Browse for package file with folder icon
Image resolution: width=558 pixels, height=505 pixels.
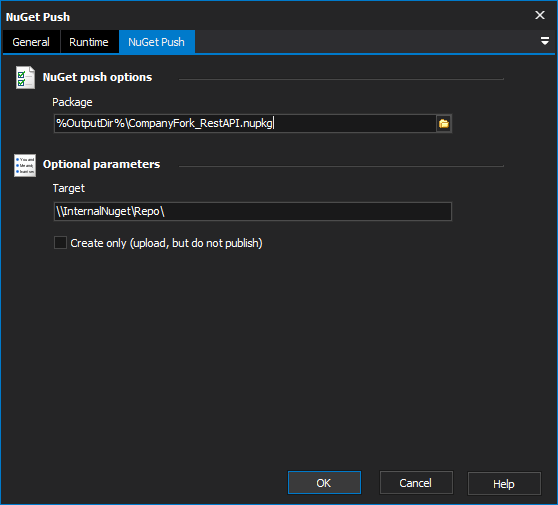[x=444, y=123]
